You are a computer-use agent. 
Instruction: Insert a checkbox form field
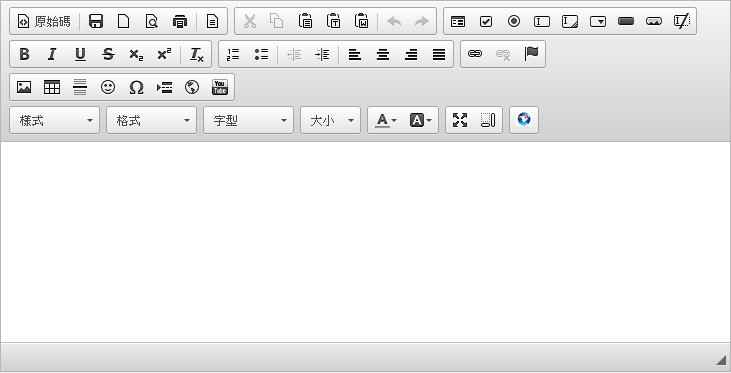486,21
